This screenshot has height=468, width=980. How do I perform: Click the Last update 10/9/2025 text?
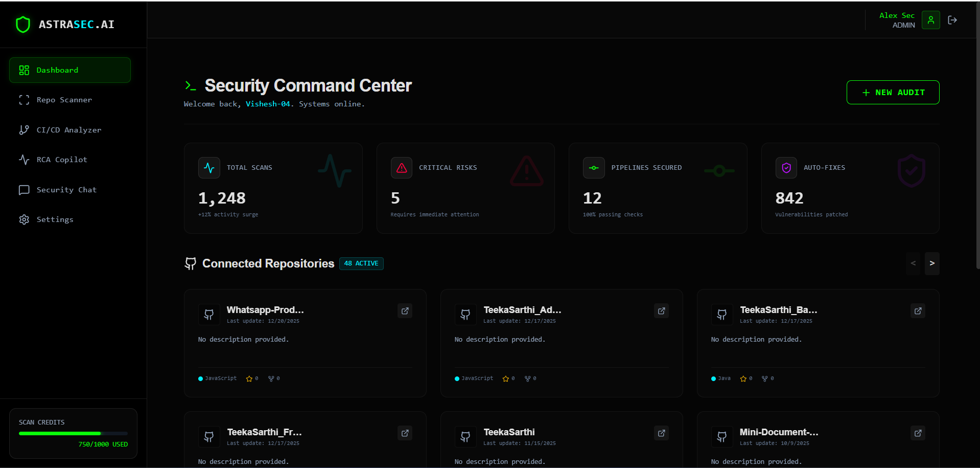(x=775, y=443)
